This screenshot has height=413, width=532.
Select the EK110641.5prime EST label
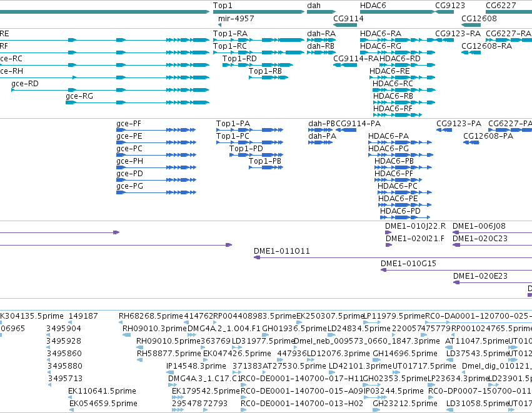[102, 391]
